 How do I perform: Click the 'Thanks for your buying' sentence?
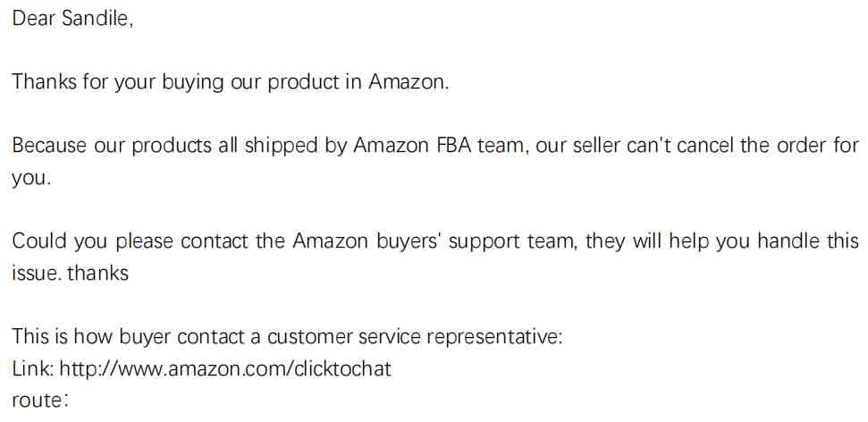click(x=231, y=82)
